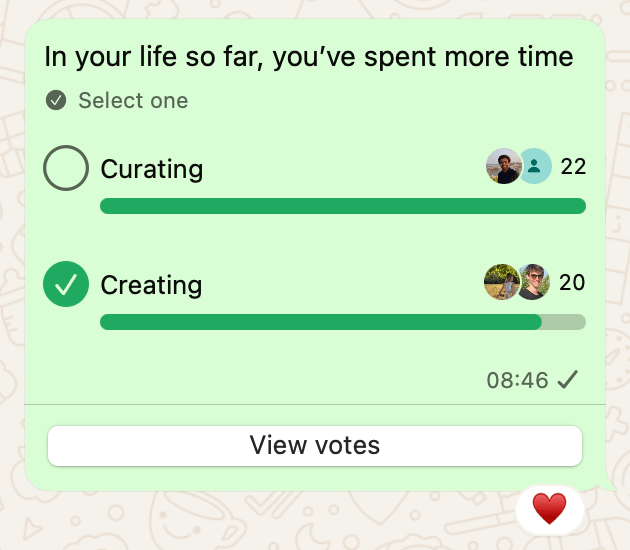Click the teal default-profile avatar beside Curating
The height and width of the screenshot is (550, 630).
[535, 166]
